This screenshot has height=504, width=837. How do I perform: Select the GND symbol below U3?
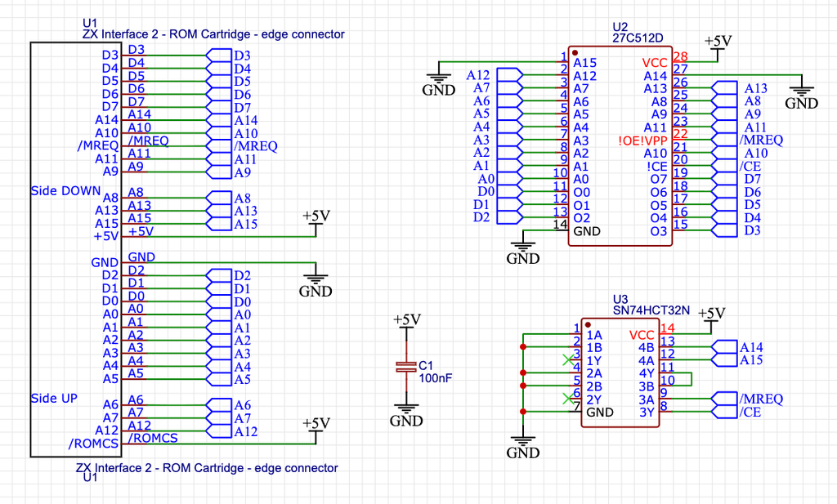tap(522, 448)
